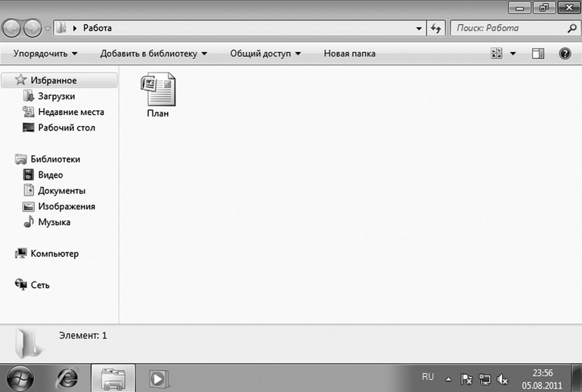Click the Back navigation arrow
The height and width of the screenshot is (392, 582).
pos(11,28)
